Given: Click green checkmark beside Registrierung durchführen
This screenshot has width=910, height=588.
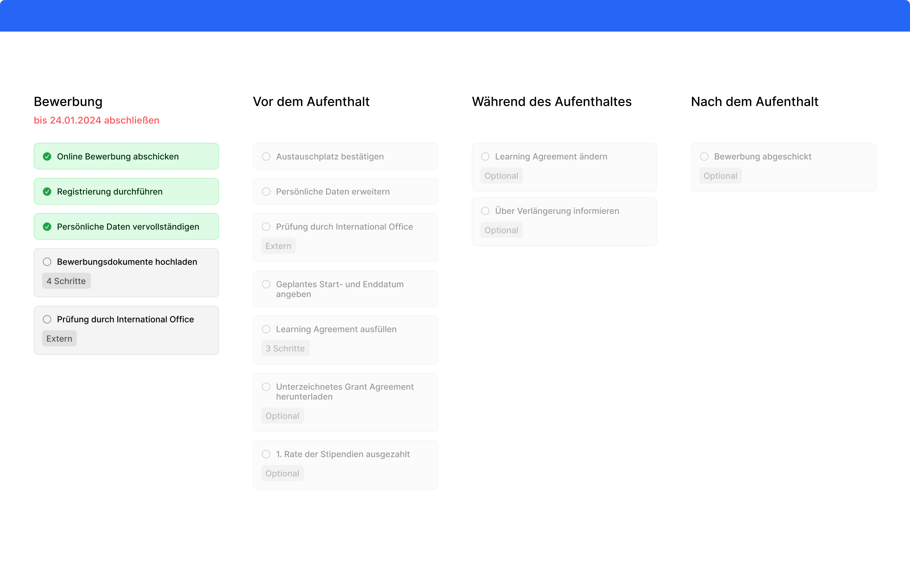Looking at the screenshot, I should [x=47, y=192].
